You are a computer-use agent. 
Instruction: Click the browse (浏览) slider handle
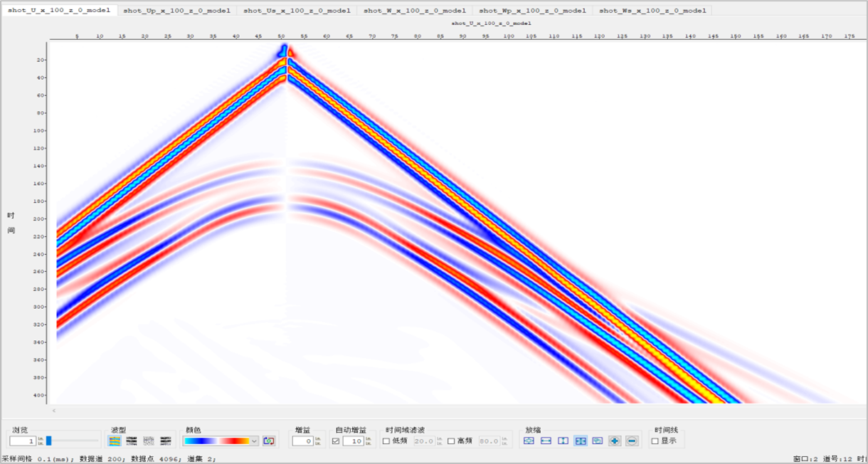pyautogui.click(x=48, y=441)
